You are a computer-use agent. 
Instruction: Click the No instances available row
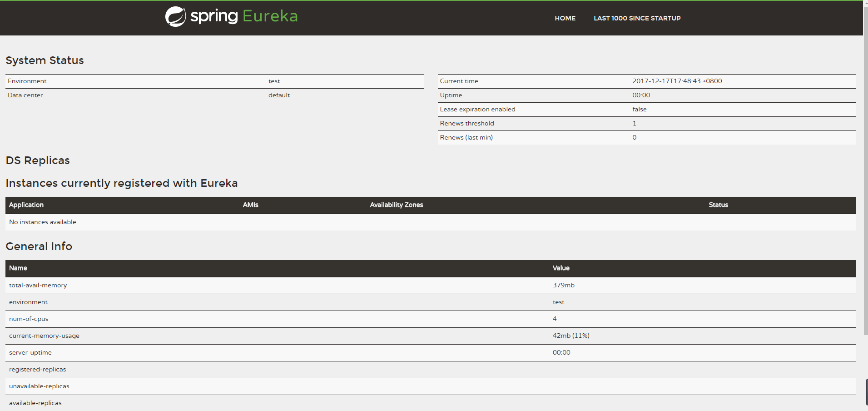pos(43,222)
